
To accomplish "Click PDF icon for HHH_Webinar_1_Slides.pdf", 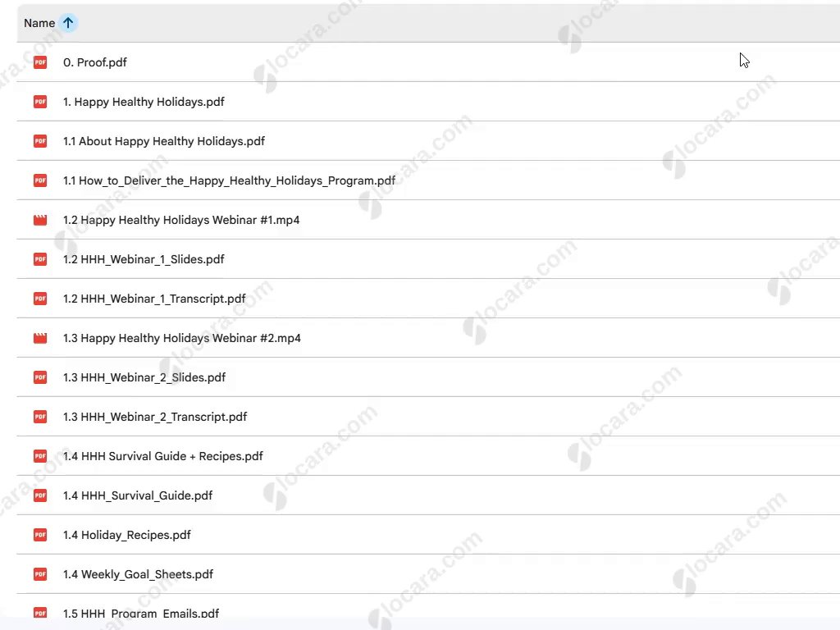I will pos(40,259).
